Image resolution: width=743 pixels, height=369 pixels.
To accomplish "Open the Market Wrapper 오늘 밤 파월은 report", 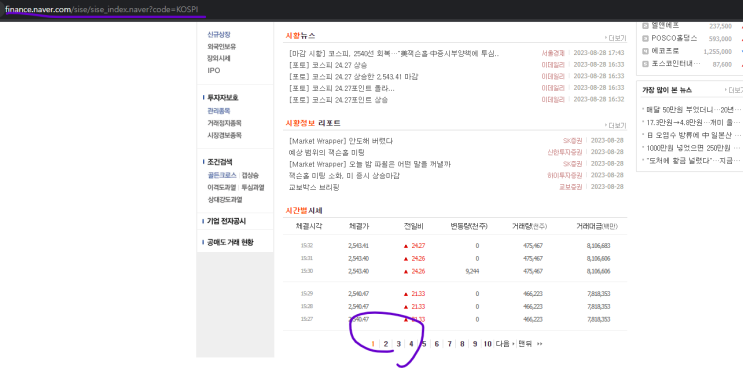I will coord(370,164).
